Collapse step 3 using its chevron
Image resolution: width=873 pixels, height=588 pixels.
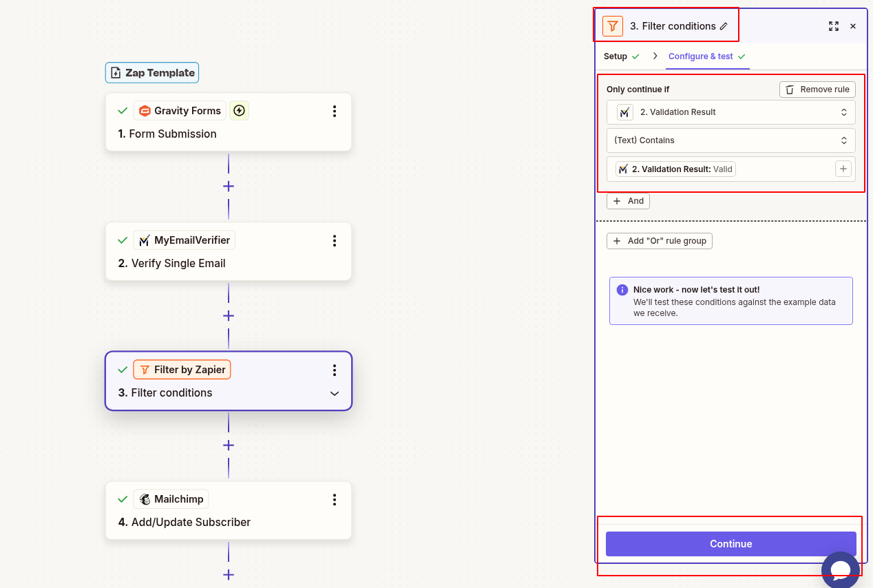point(335,393)
